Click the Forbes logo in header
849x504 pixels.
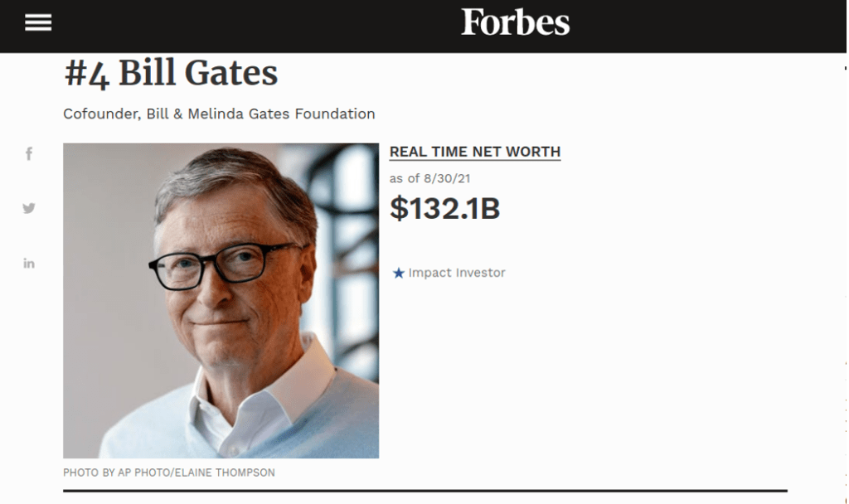(x=515, y=22)
